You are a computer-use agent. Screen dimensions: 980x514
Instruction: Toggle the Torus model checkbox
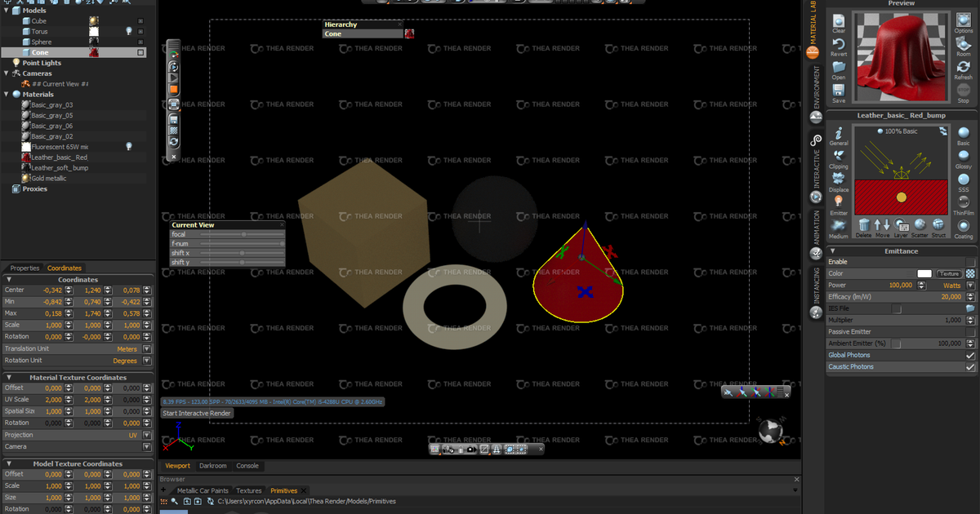click(140, 31)
